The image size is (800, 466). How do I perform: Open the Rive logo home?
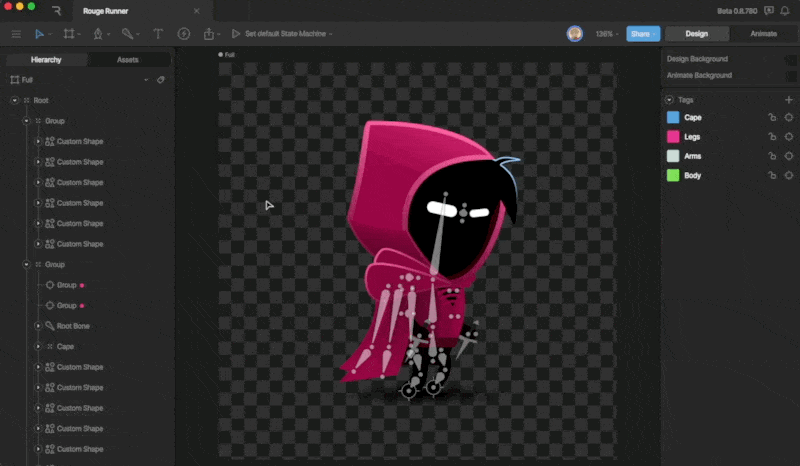[x=56, y=11]
